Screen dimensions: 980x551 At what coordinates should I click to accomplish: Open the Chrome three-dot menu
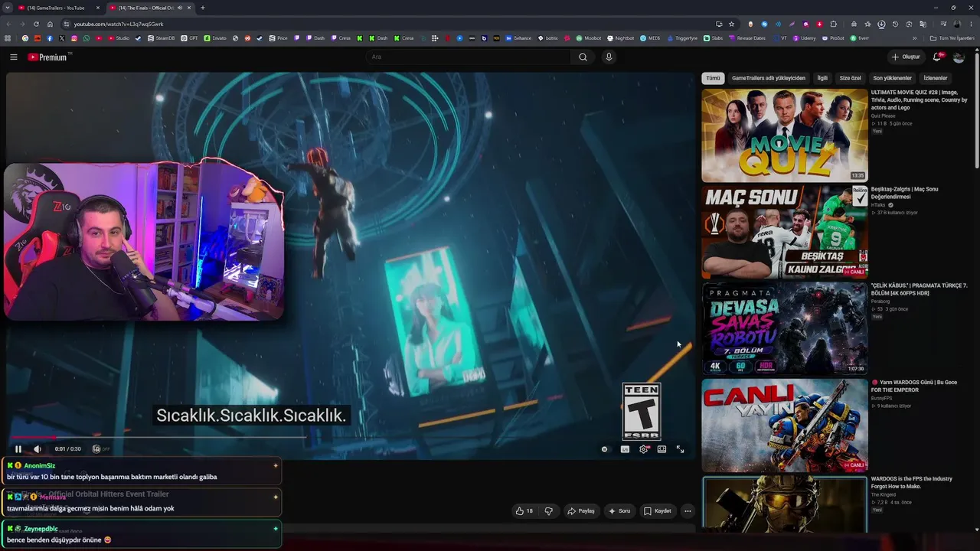(x=971, y=24)
